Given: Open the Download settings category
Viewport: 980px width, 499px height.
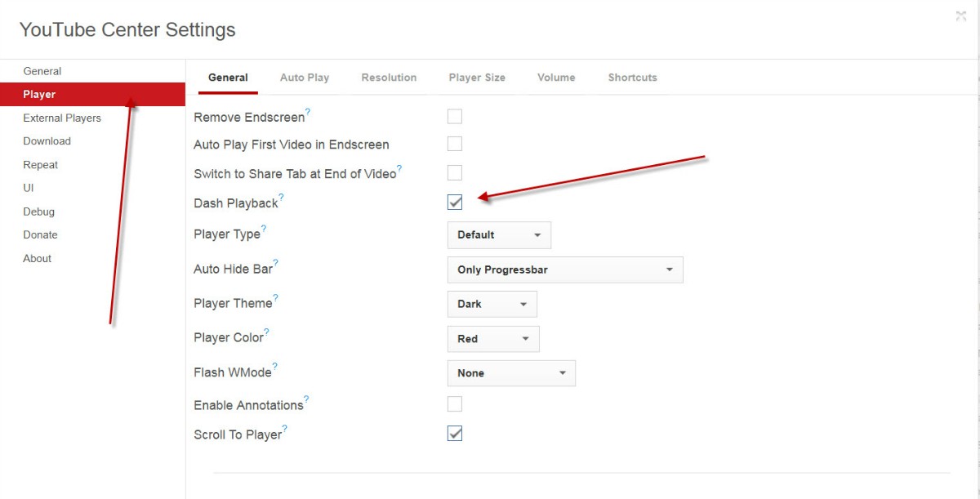Looking at the screenshot, I should [x=92, y=141].
